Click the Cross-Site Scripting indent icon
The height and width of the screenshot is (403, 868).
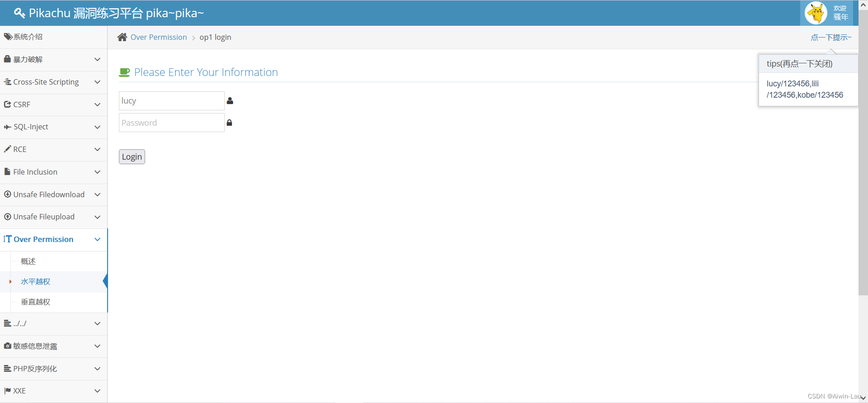[7, 82]
